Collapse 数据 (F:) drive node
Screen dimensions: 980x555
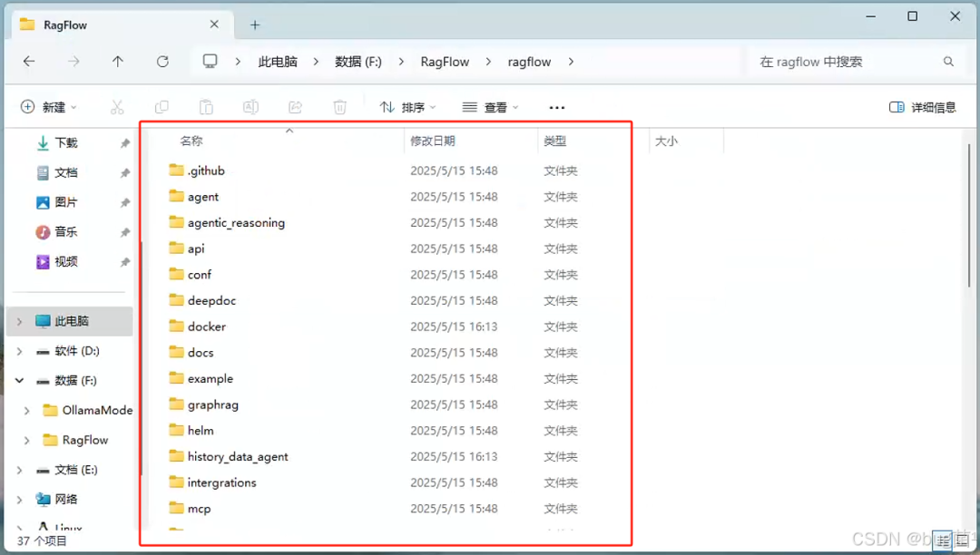pos(19,381)
